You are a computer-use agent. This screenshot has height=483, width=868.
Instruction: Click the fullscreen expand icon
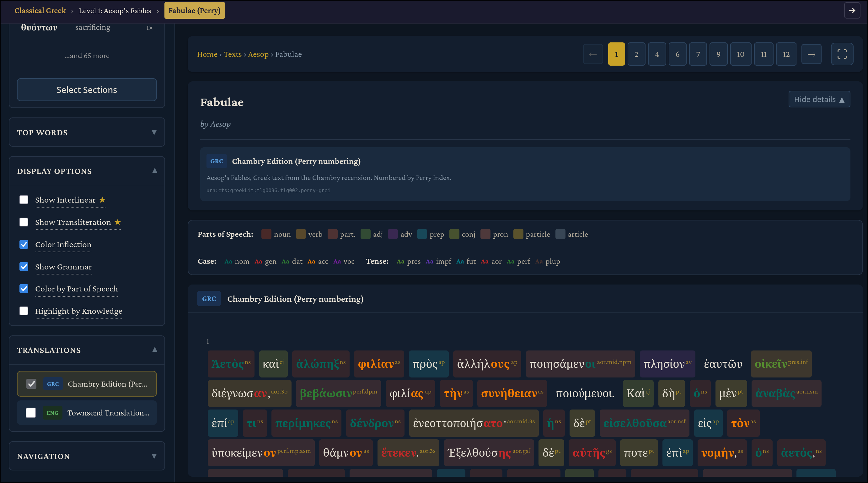click(842, 54)
